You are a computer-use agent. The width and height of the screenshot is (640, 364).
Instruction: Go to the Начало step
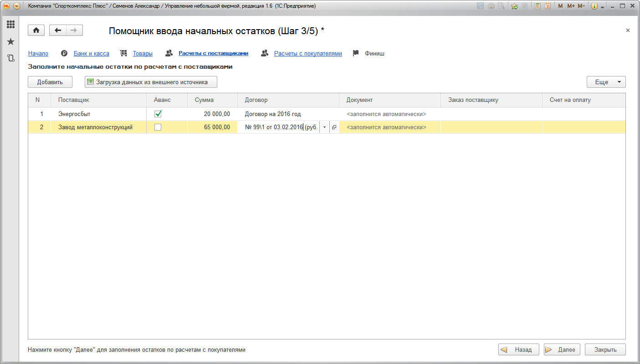(x=38, y=53)
